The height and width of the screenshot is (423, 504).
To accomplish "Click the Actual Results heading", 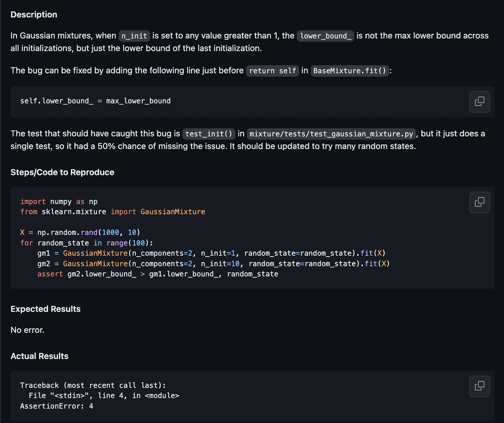I will [x=39, y=356].
